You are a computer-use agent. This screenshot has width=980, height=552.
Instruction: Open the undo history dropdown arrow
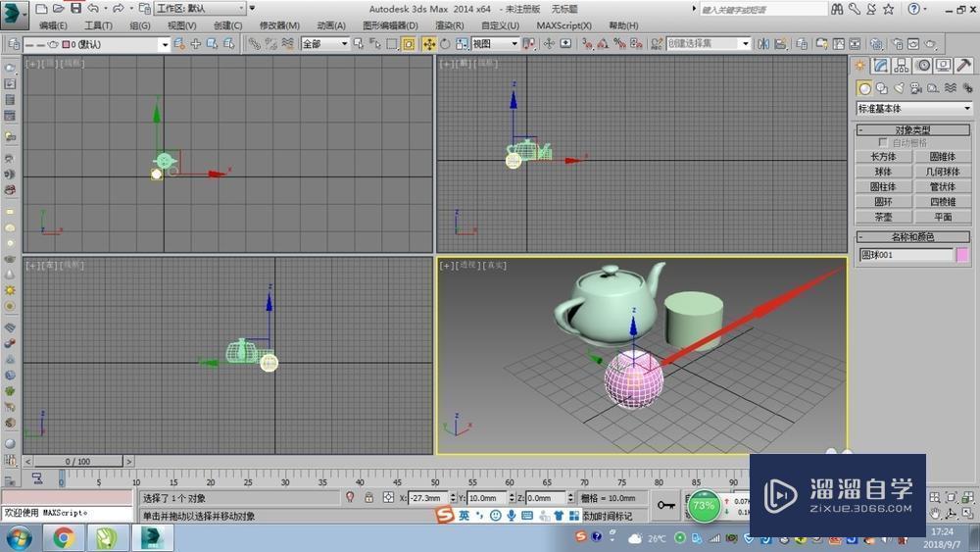coord(105,9)
